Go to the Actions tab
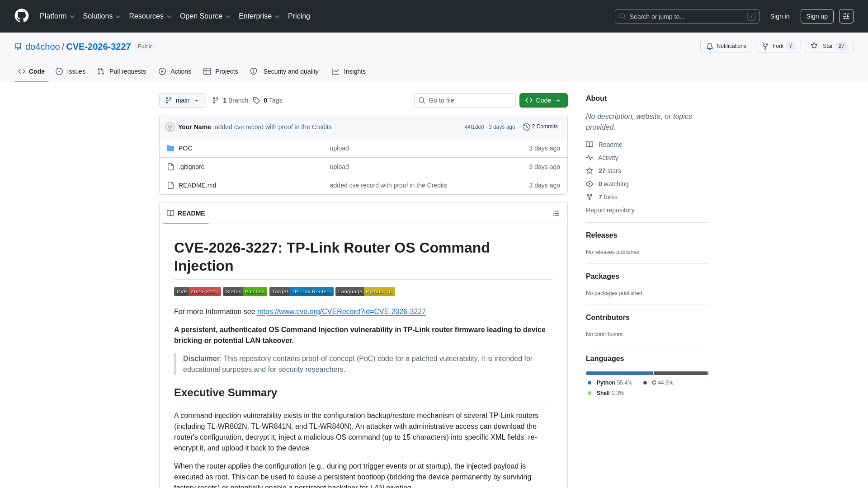The height and width of the screenshot is (488, 868). click(x=175, y=71)
